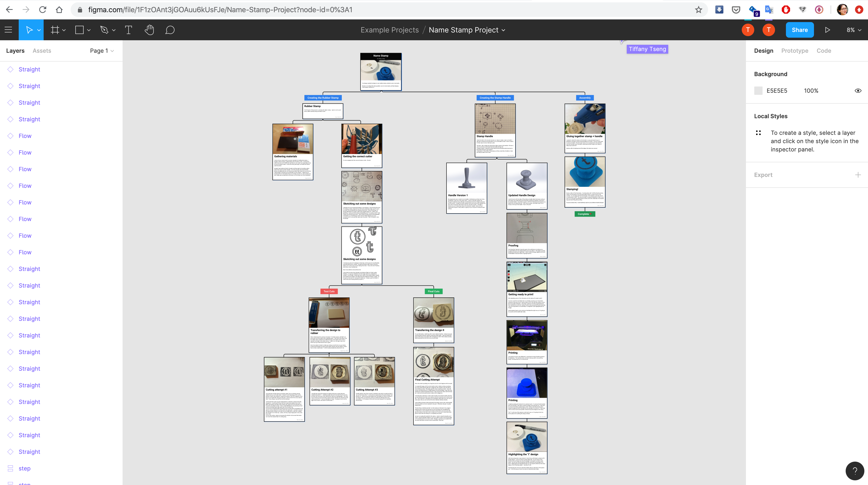Select the Rectangle shape tool
This screenshot has width=868, height=485.
click(x=79, y=30)
